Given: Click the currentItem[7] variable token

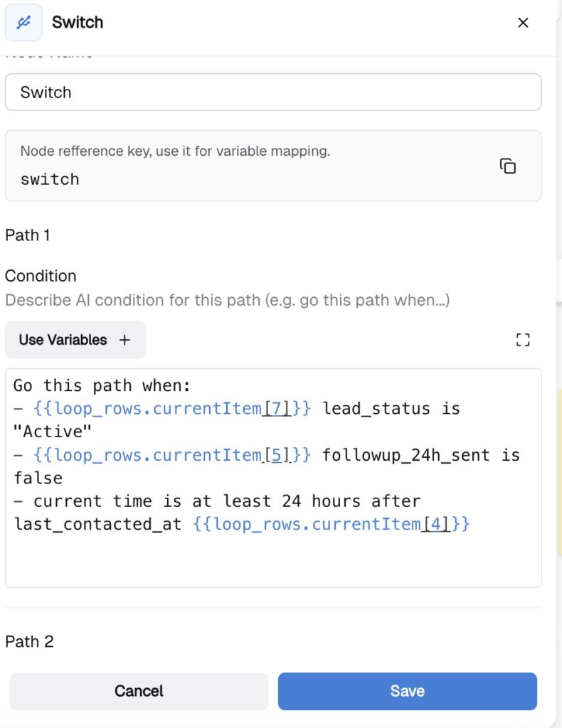Looking at the screenshot, I should [172, 409].
